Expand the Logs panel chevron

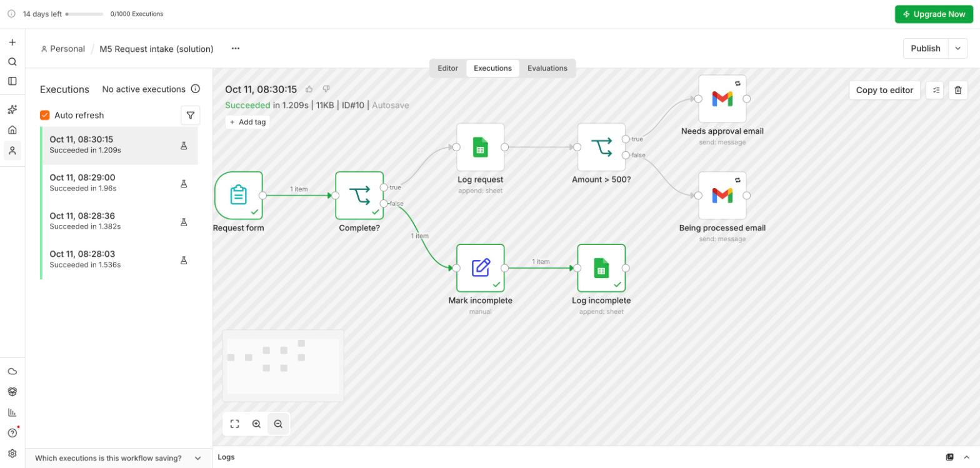[966, 457]
